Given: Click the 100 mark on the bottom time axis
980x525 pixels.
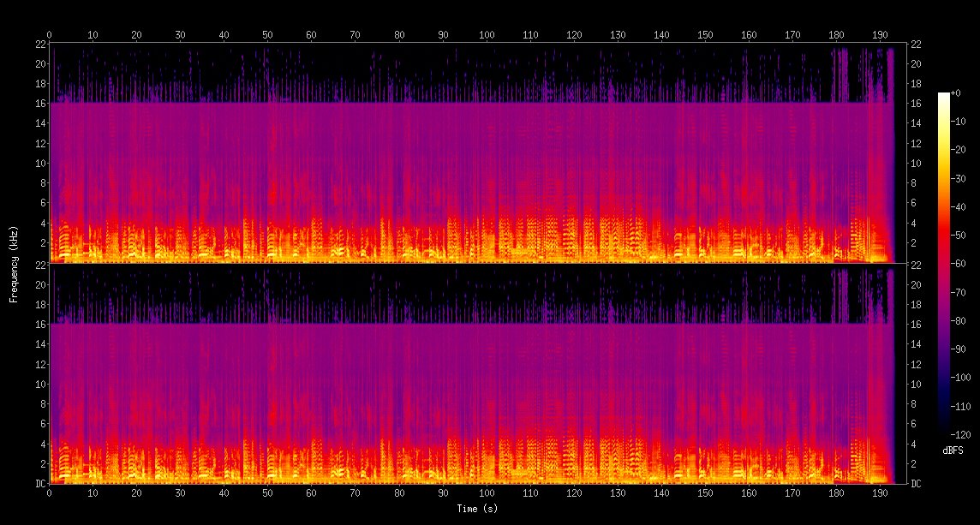Looking at the screenshot, I should pos(487,492).
